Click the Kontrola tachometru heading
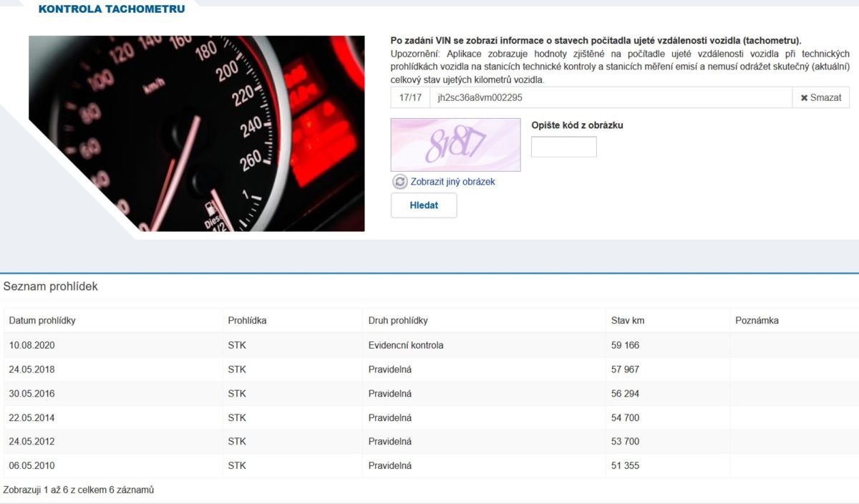 click(111, 9)
